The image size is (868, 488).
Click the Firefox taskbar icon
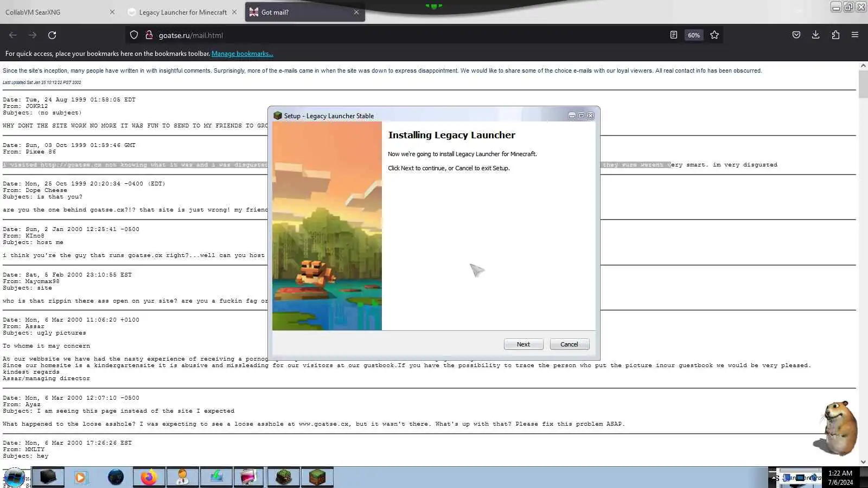149,477
